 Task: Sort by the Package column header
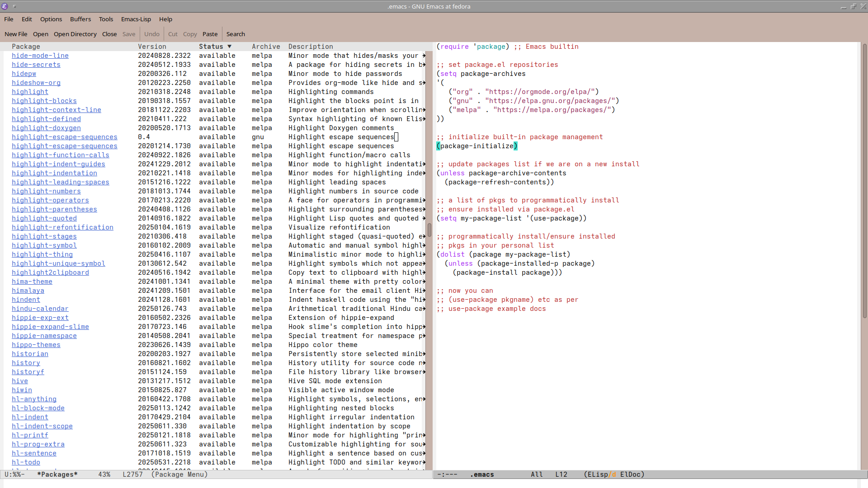pyautogui.click(x=26, y=47)
